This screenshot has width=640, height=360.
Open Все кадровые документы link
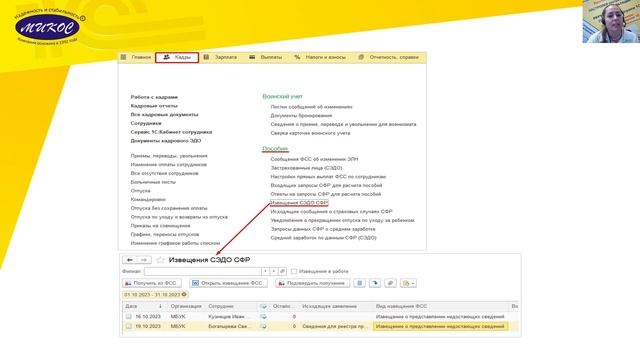[164, 115]
